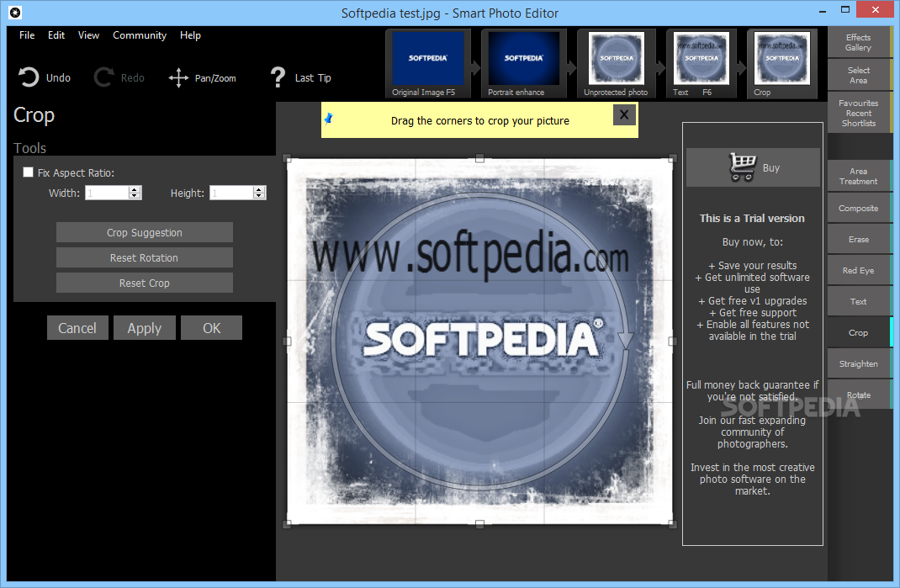
Task: Click the Height input field
Action: (231, 193)
